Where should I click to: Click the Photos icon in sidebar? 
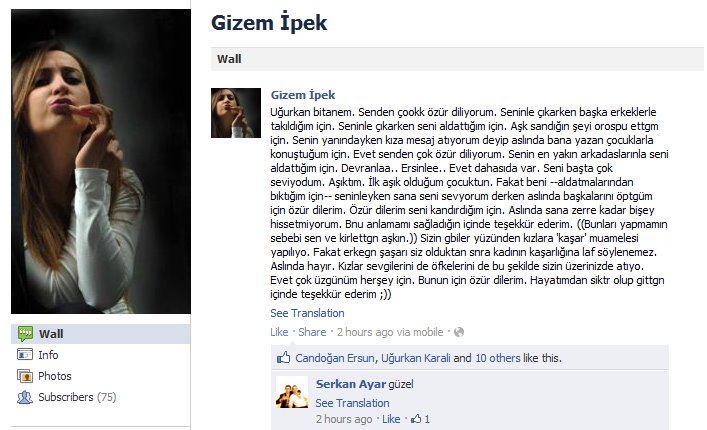(x=25, y=376)
